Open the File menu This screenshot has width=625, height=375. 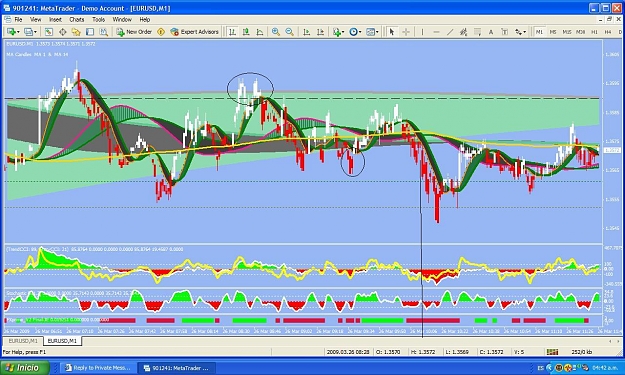[x=18, y=19]
